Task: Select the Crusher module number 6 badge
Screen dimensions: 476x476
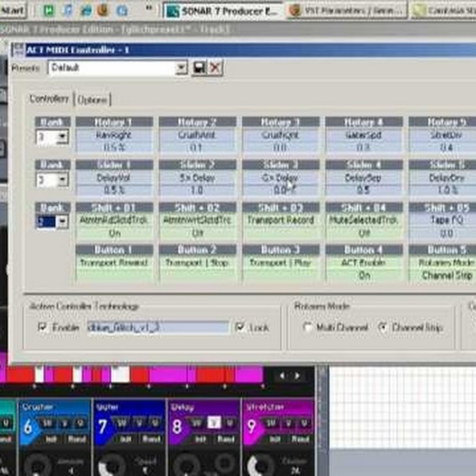Action: click(x=28, y=427)
